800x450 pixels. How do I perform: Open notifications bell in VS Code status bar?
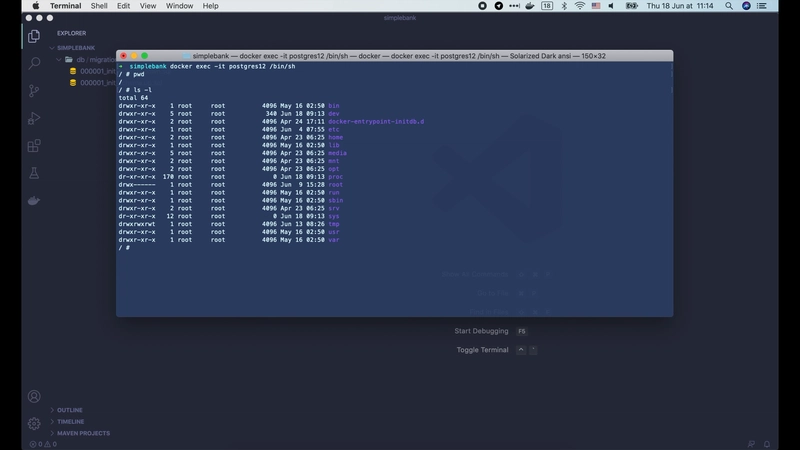tap(767, 444)
